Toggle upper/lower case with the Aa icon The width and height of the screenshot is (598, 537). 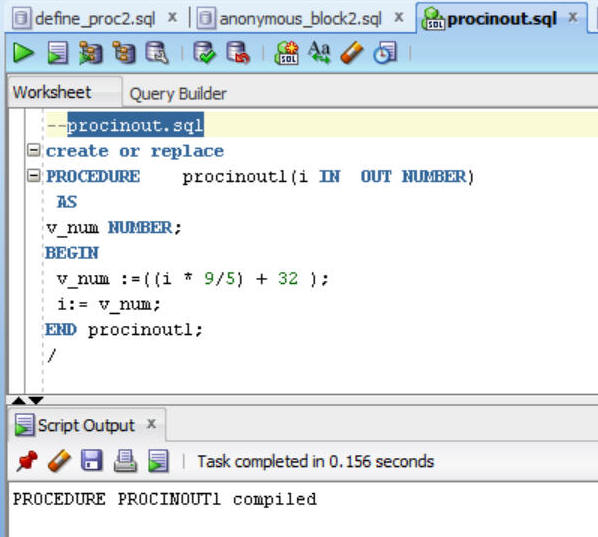[x=319, y=52]
